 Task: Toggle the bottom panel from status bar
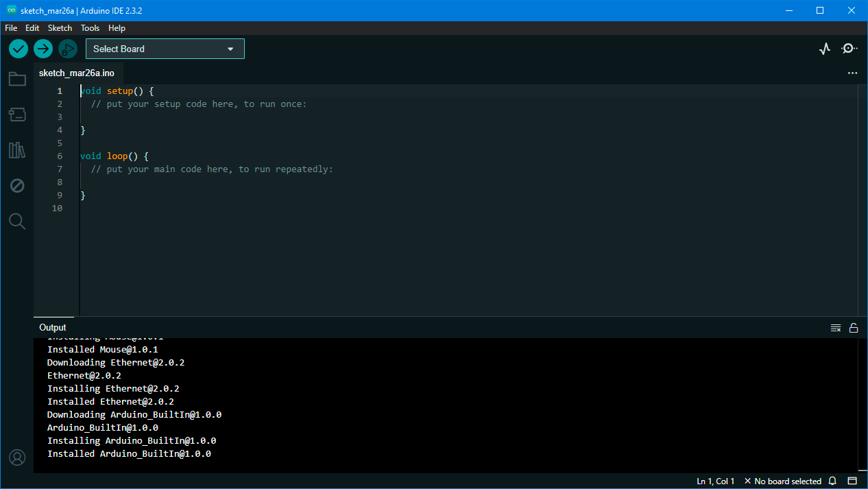click(x=853, y=481)
